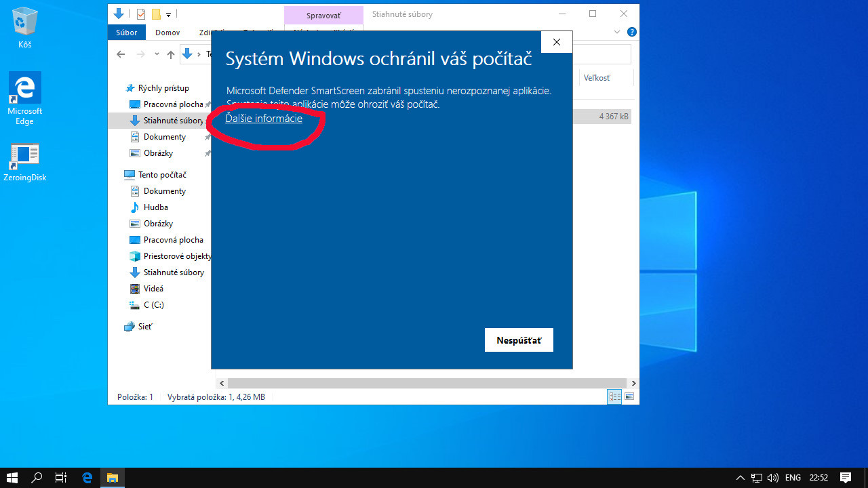868x488 pixels.
Task: Open the clock showing 22:52
Action: 818,478
